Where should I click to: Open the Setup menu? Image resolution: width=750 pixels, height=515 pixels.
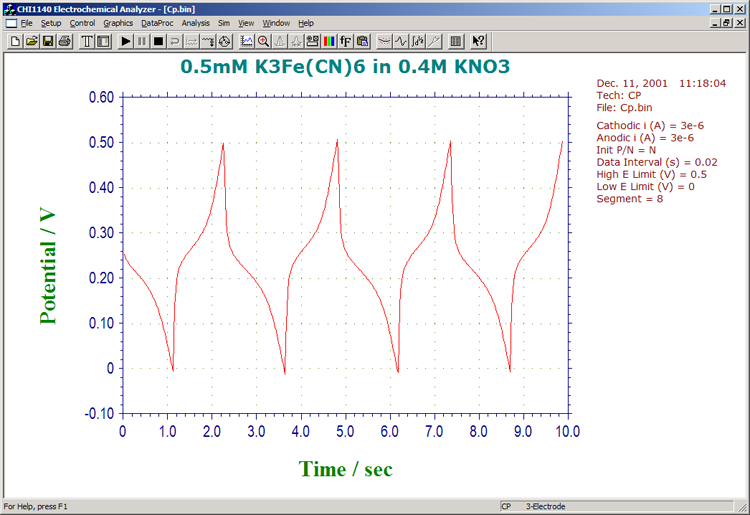click(x=51, y=22)
